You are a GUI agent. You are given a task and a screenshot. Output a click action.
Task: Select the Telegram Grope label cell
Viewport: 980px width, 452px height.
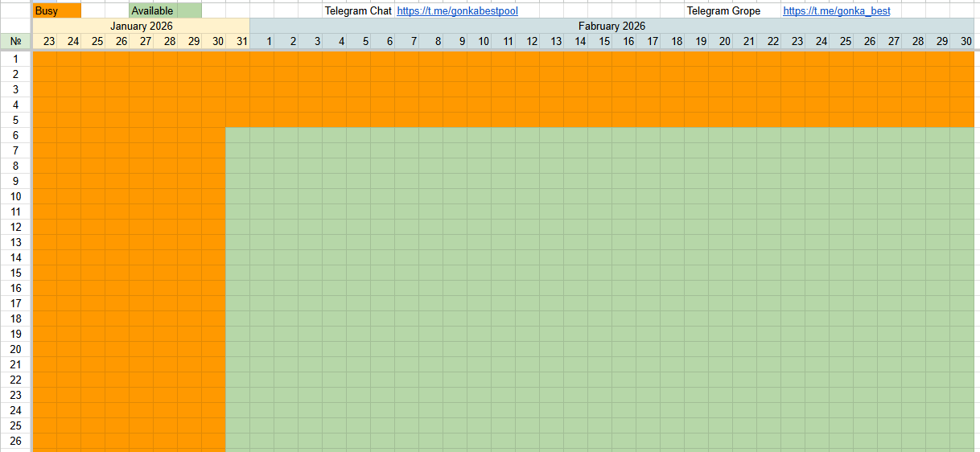pos(723,11)
